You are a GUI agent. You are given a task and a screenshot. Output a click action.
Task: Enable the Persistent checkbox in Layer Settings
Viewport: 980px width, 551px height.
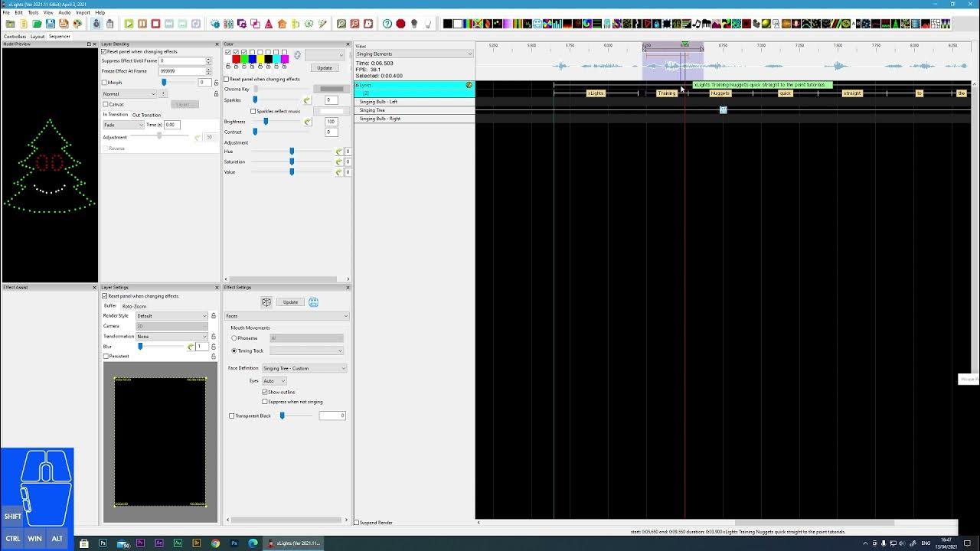tap(106, 357)
